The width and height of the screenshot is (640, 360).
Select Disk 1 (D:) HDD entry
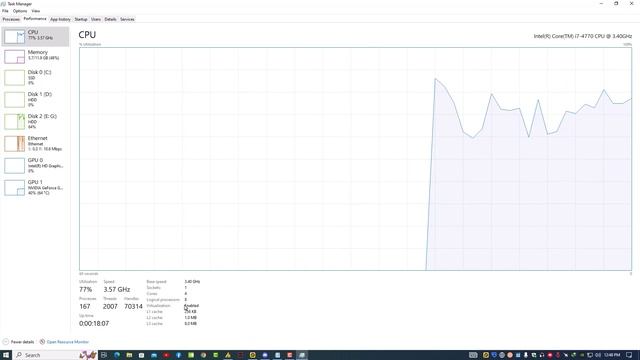click(35, 100)
